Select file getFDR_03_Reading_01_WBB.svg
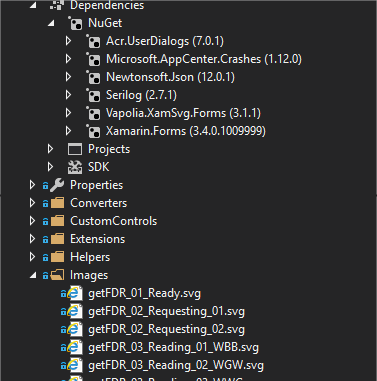This screenshot has height=381, width=377. 173,347
